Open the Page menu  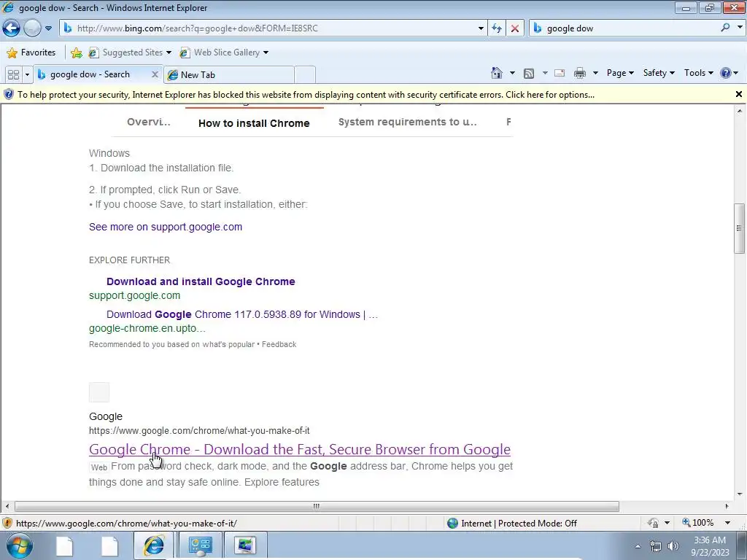[x=620, y=73]
